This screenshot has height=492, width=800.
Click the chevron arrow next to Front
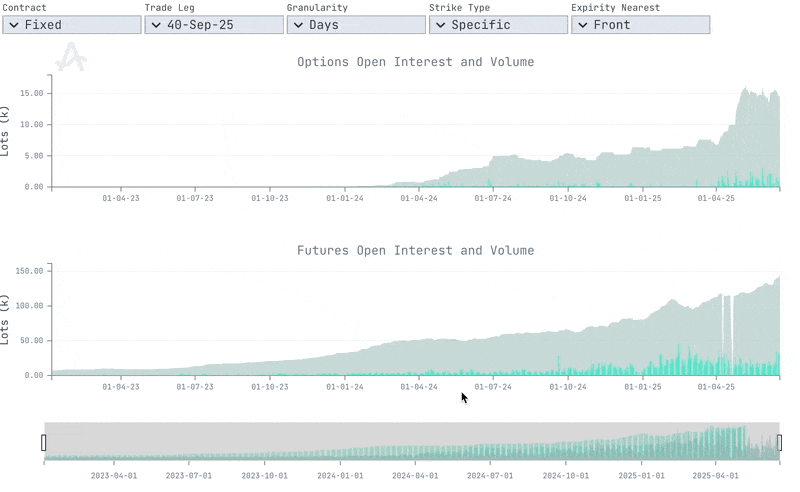coord(582,25)
